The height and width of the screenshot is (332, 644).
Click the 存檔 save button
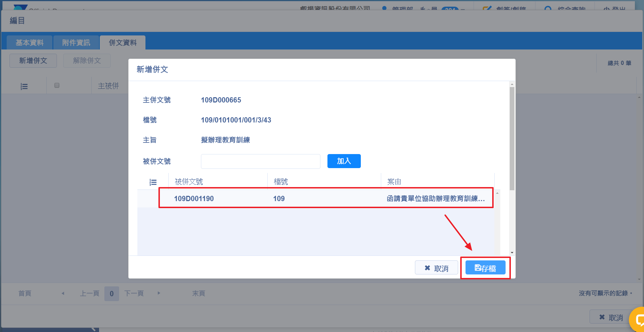(485, 268)
